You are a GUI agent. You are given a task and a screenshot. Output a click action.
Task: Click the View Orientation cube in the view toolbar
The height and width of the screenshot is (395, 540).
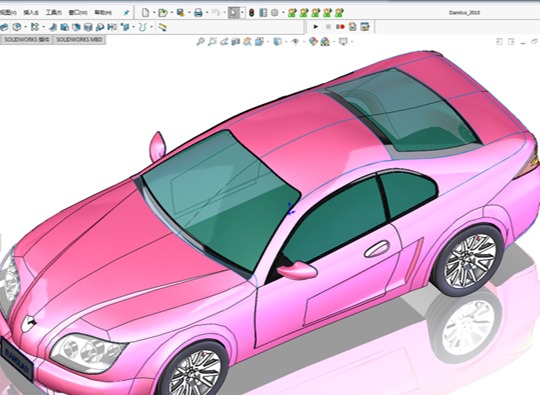[x=259, y=42]
